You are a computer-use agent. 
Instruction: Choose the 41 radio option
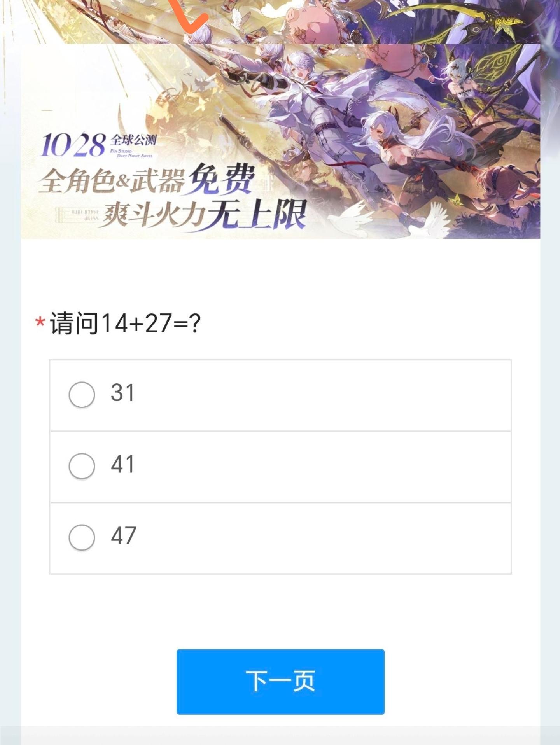pos(82,466)
